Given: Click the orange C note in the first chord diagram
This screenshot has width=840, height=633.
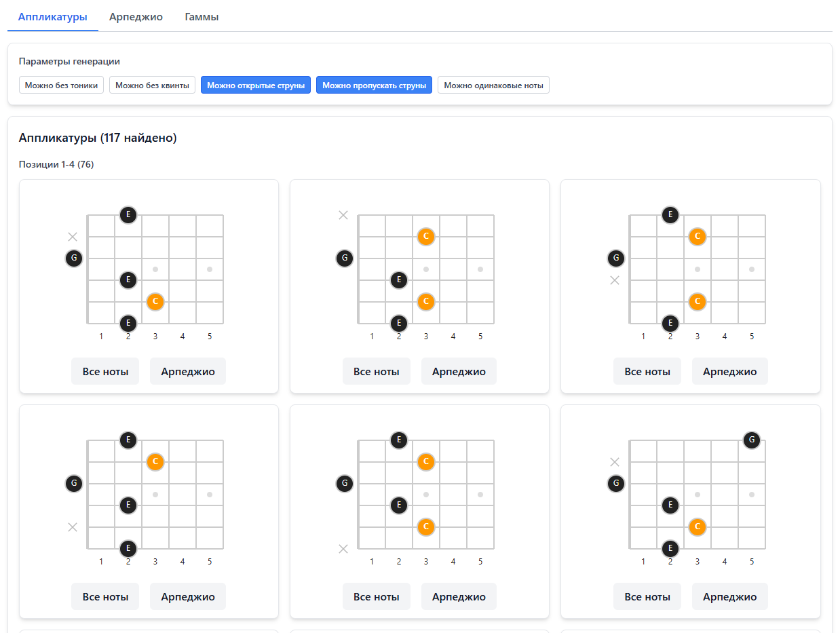Looking at the screenshot, I should [x=155, y=301].
